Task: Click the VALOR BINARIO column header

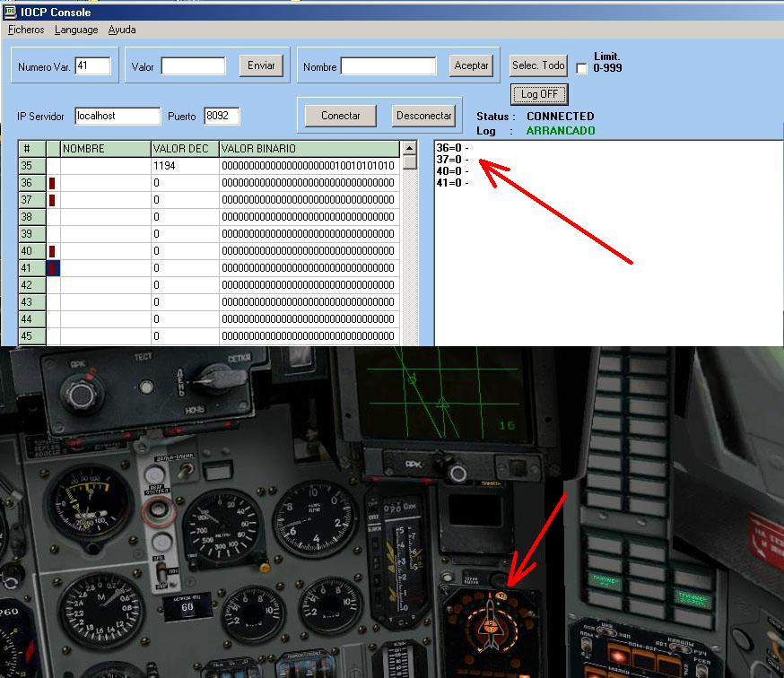Action: 309,149
